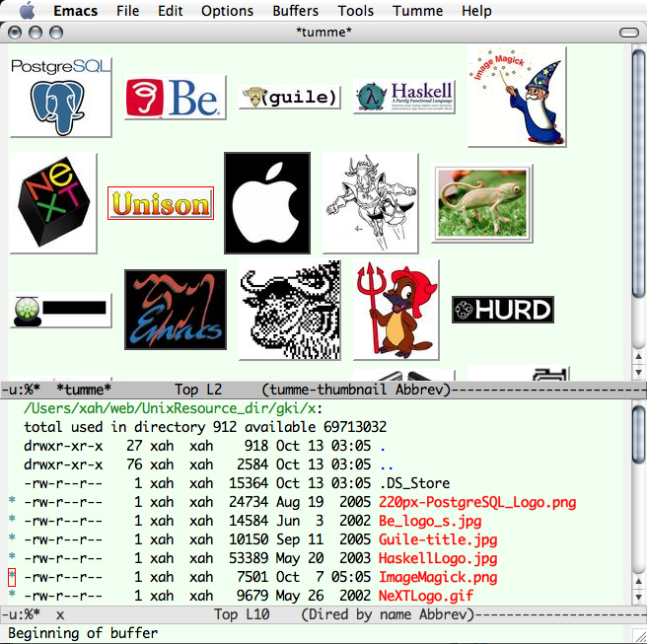Click Dired by name Abbrev mode indicator
Screen dimensions: 647x644
click(x=388, y=614)
